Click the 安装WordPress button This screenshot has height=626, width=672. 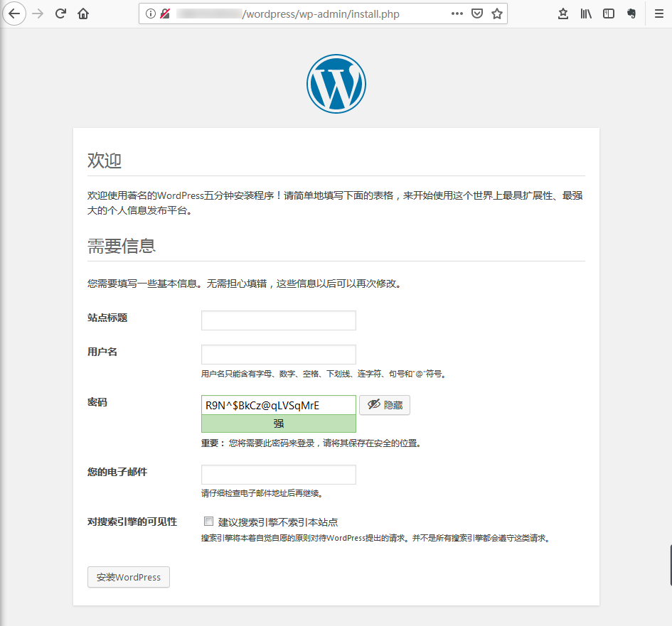click(128, 577)
